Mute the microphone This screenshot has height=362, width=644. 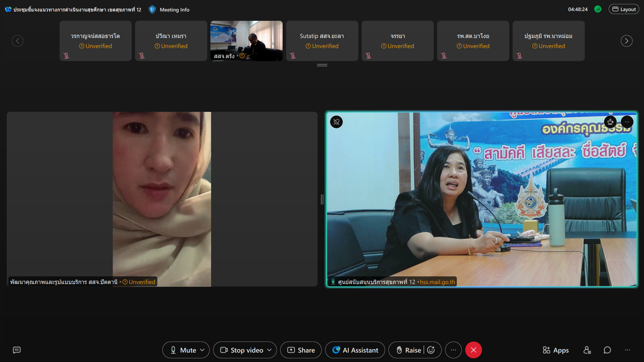click(x=183, y=350)
